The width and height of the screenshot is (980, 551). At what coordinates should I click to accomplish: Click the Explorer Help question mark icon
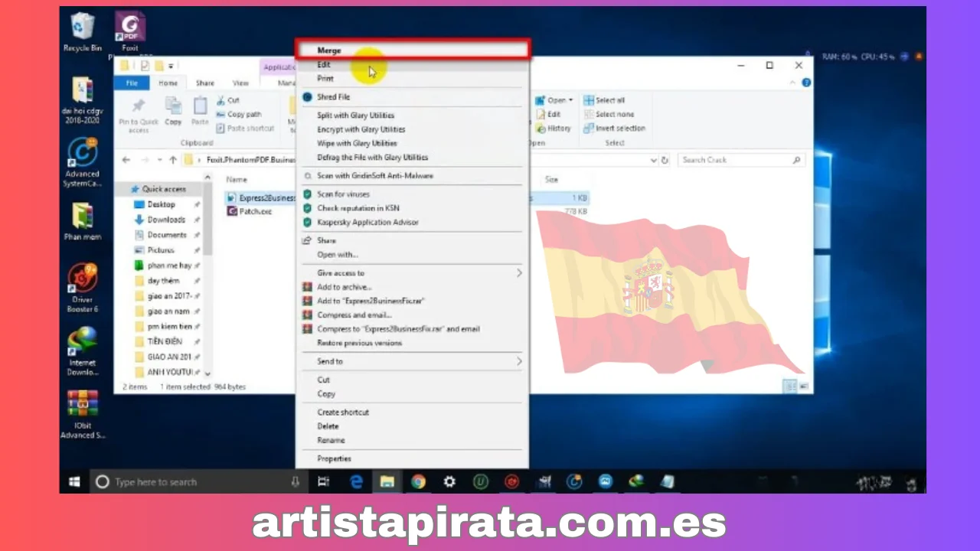[x=806, y=83]
